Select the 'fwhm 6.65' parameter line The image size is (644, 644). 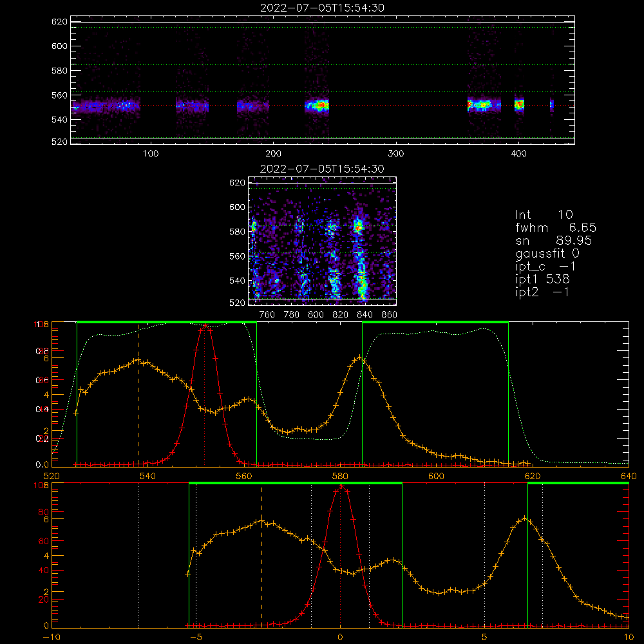tap(555, 227)
